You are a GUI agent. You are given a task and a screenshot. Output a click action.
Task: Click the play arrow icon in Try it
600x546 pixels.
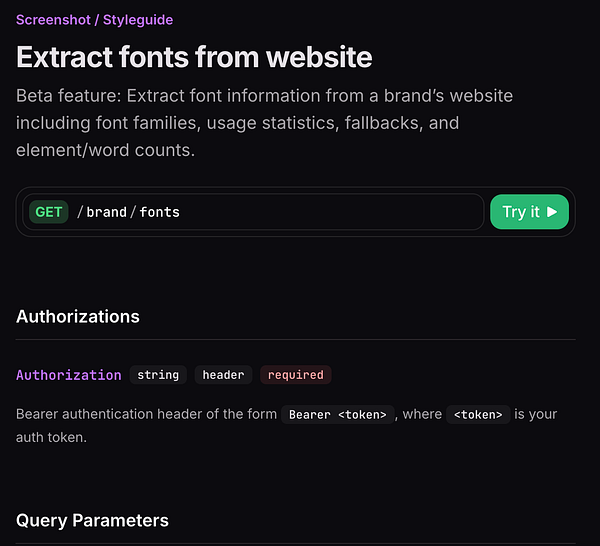pos(552,212)
